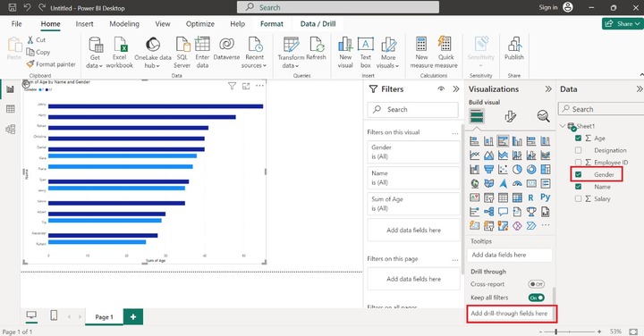The height and width of the screenshot is (336, 644).
Task: Choose the Line chart visual
Action: click(474, 155)
